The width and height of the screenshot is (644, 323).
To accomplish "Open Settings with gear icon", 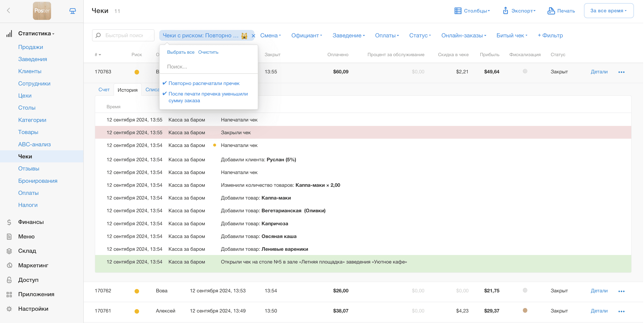I will point(9,309).
